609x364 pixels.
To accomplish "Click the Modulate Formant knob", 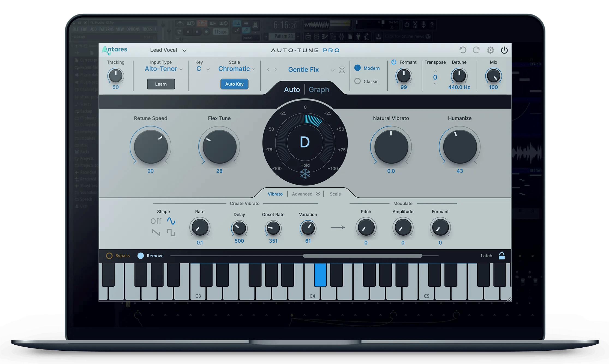I will (x=440, y=227).
